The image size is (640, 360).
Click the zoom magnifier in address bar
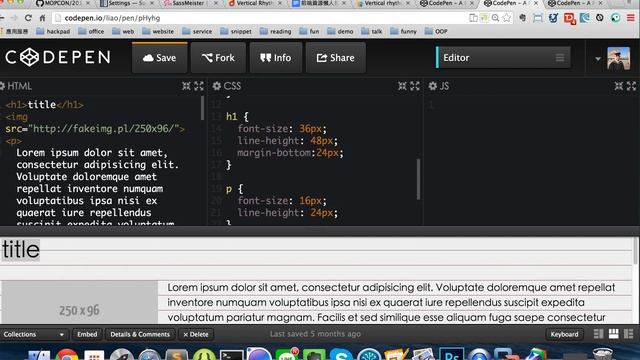[x=496, y=18]
